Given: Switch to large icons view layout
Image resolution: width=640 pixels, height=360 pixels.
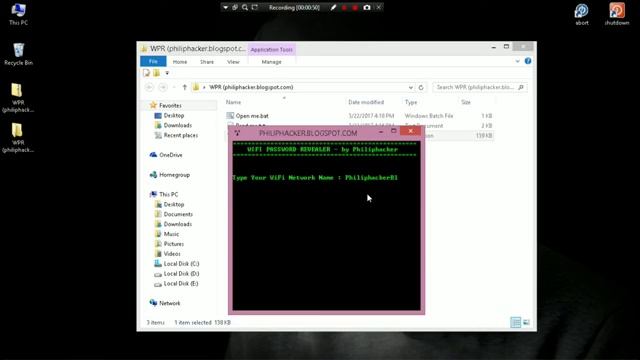Looking at the screenshot, I should pos(527,322).
